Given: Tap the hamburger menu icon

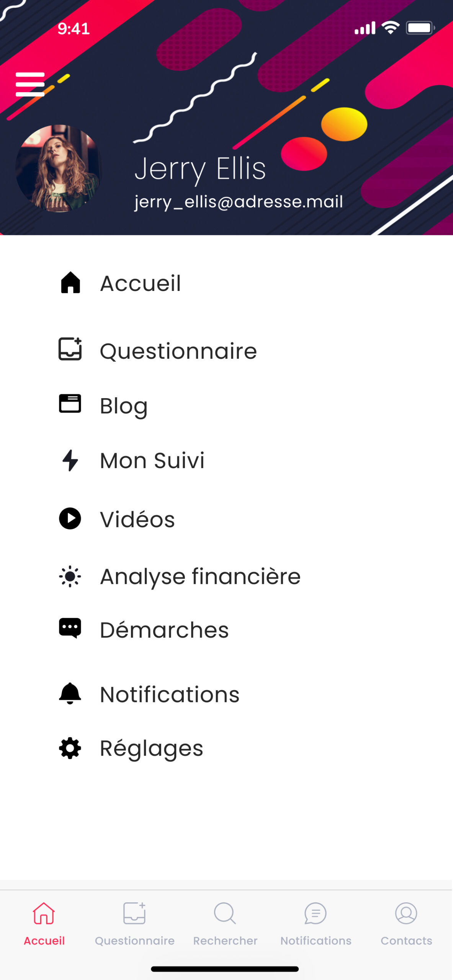Looking at the screenshot, I should click(x=30, y=84).
